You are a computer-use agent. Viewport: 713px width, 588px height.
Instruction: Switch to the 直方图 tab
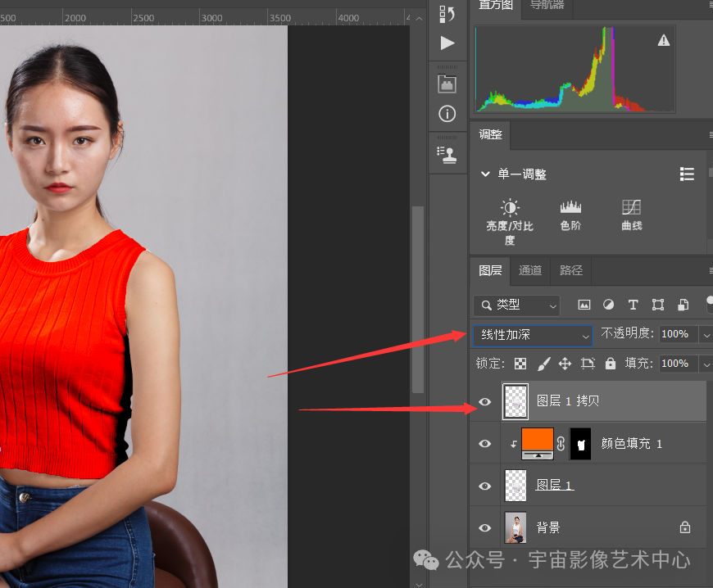[496, 6]
